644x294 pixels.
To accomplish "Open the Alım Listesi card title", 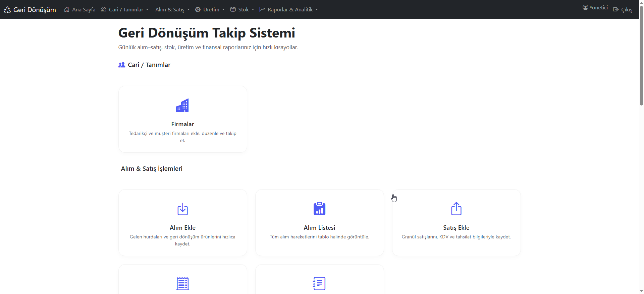I will coord(319,228).
